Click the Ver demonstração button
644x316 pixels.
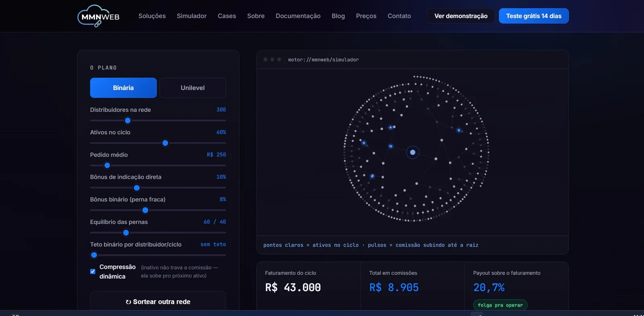pos(461,16)
